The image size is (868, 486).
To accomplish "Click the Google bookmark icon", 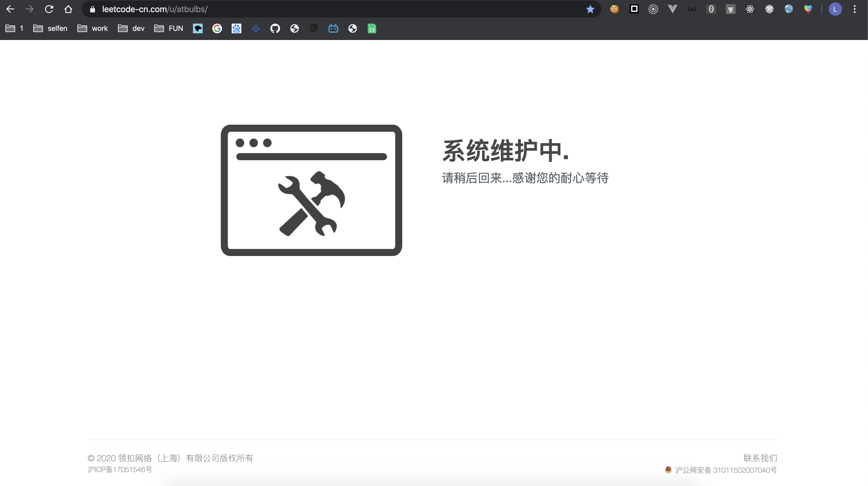I will (217, 29).
